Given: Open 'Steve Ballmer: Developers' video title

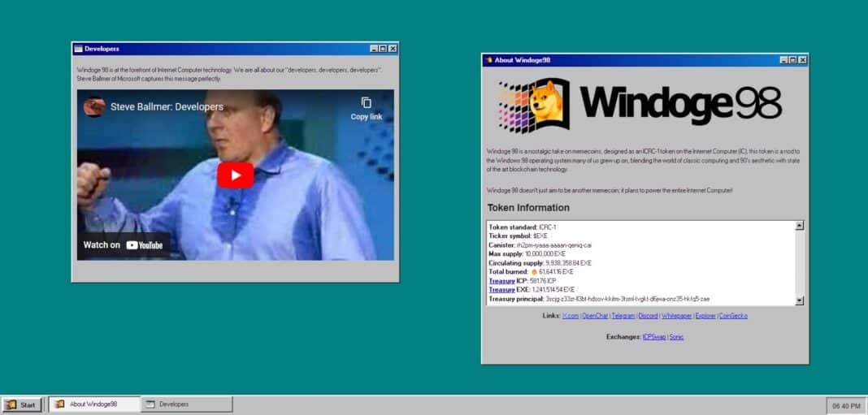Looking at the screenshot, I should pyautogui.click(x=167, y=106).
